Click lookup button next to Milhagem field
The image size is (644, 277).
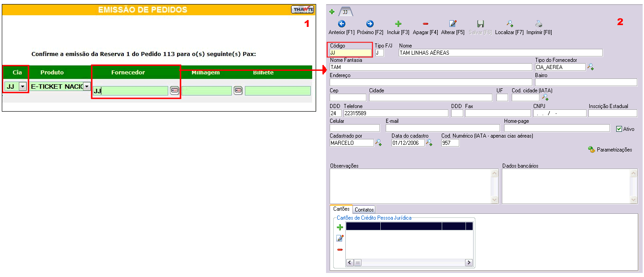238,91
